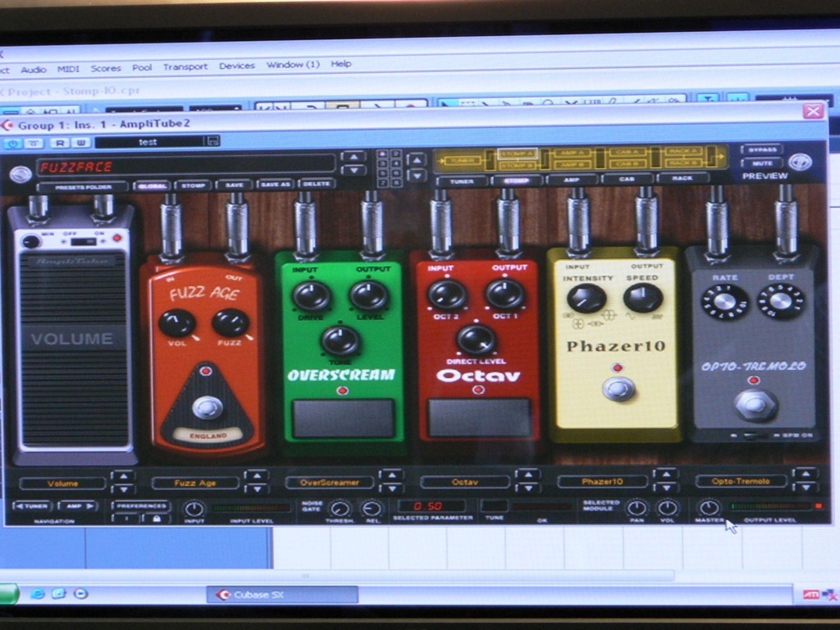Click the lock icon under Preferences
The height and width of the screenshot is (630, 840).
tap(156, 518)
